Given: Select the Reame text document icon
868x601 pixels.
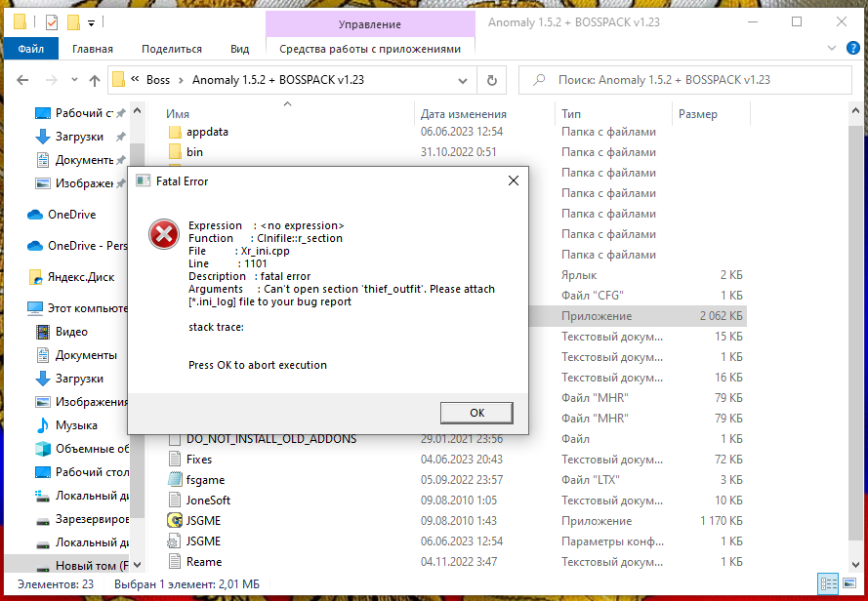Looking at the screenshot, I should click(x=175, y=562).
